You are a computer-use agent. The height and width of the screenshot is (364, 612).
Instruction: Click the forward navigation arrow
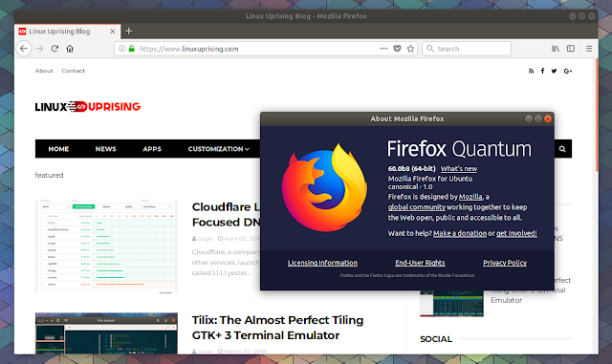coord(39,49)
